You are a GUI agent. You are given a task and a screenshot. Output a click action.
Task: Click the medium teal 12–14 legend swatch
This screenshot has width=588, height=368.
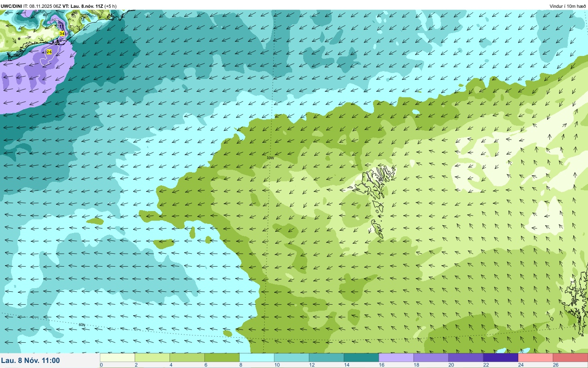pos(327,357)
